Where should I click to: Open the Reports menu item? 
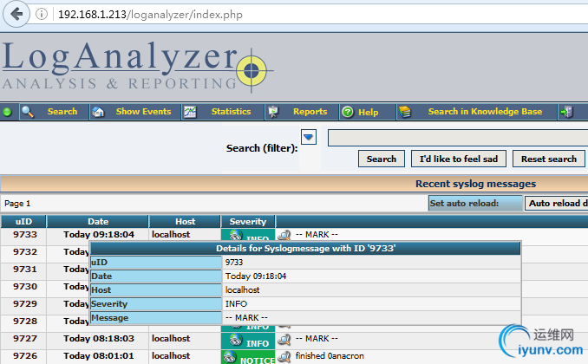click(310, 111)
